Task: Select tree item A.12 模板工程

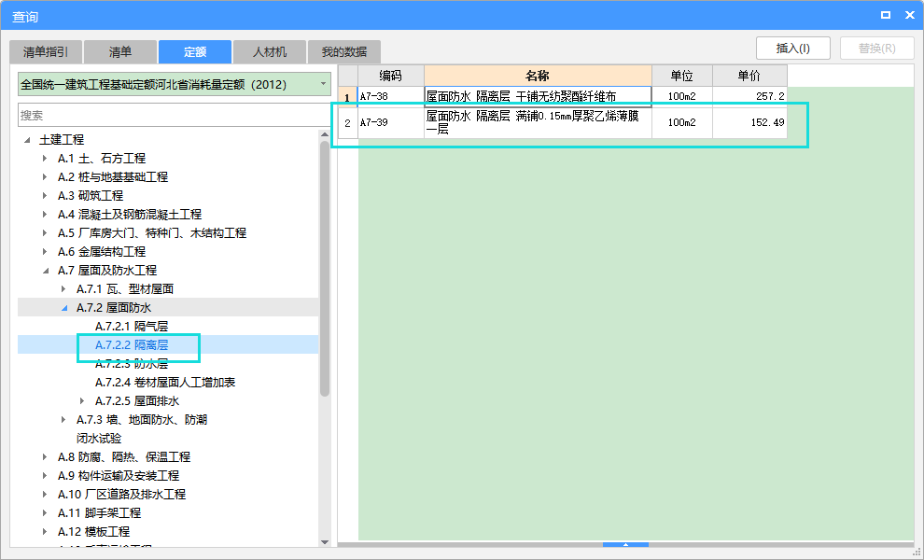Action: pos(93,532)
